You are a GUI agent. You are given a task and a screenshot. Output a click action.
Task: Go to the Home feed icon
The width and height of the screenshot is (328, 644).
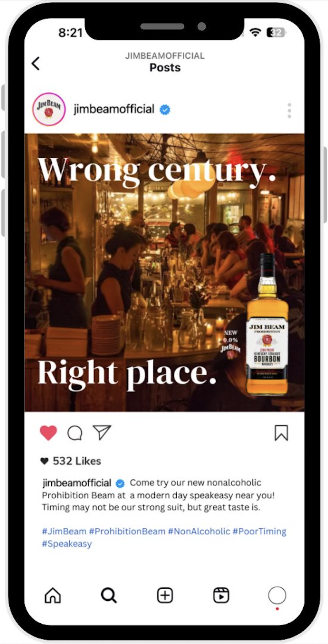click(x=53, y=595)
